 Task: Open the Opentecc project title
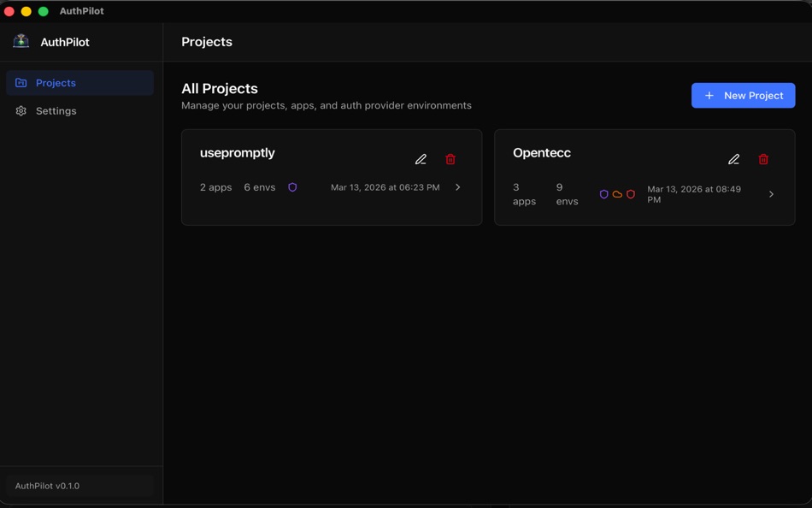tap(542, 153)
